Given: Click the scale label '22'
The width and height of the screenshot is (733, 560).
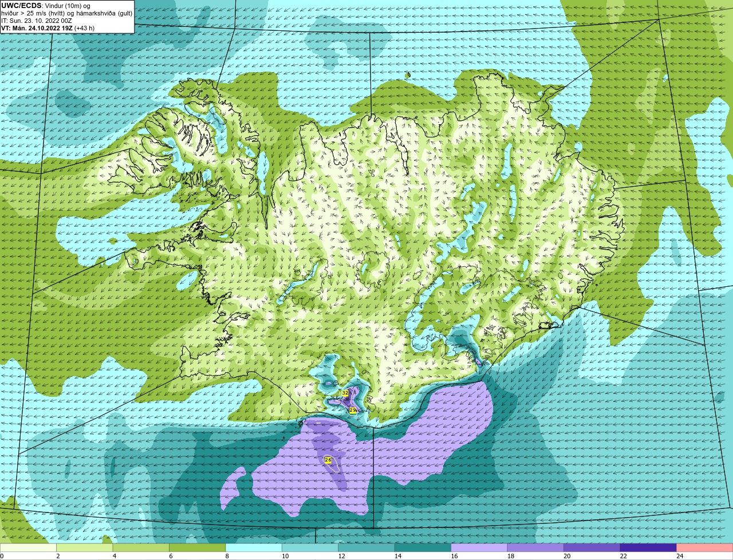Looking at the screenshot, I should point(623,556).
